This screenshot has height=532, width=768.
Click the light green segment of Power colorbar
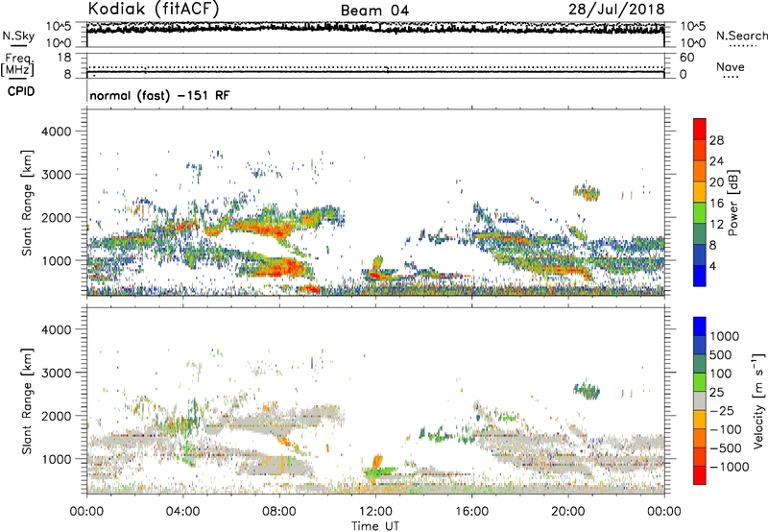(700, 213)
